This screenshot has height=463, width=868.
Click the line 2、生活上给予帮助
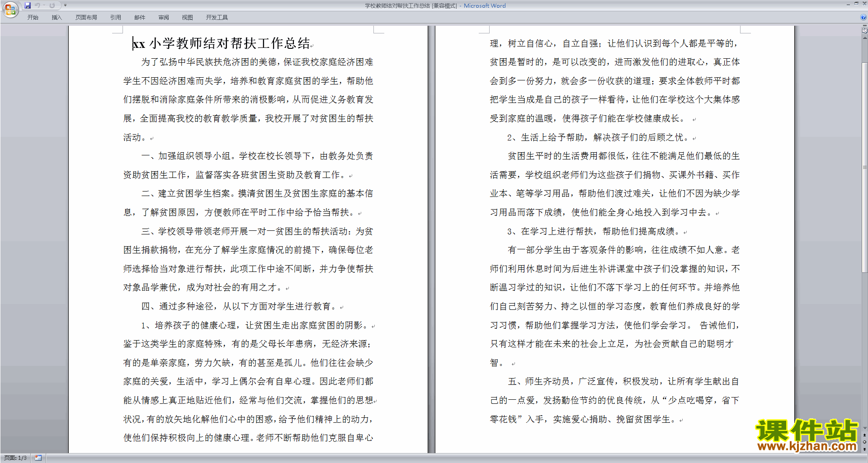click(x=598, y=137)
